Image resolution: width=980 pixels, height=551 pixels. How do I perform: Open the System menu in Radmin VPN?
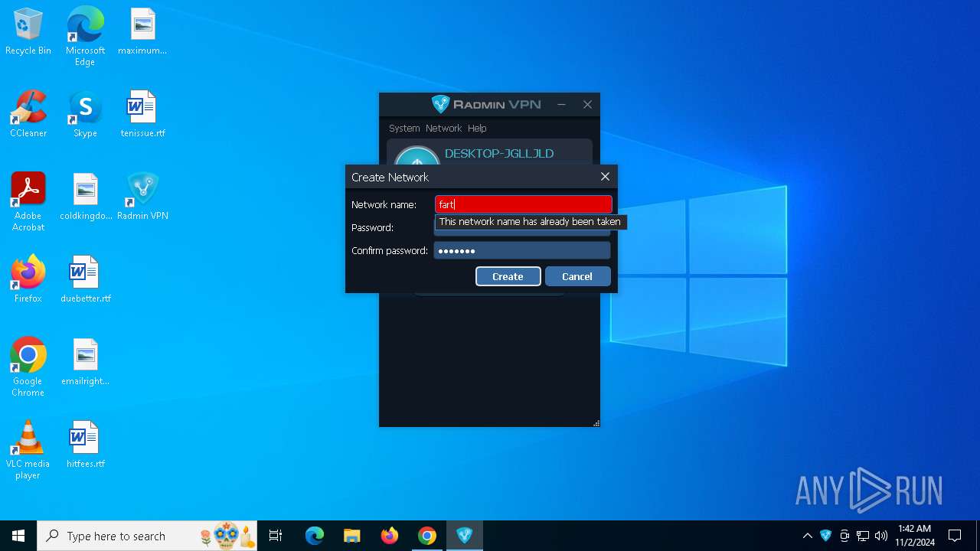(x=404, y=128)
